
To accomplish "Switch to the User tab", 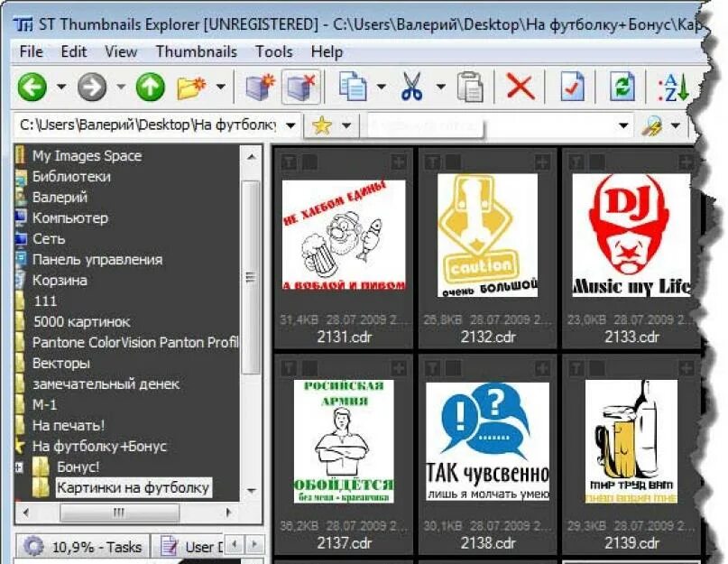I will (189, 546).
